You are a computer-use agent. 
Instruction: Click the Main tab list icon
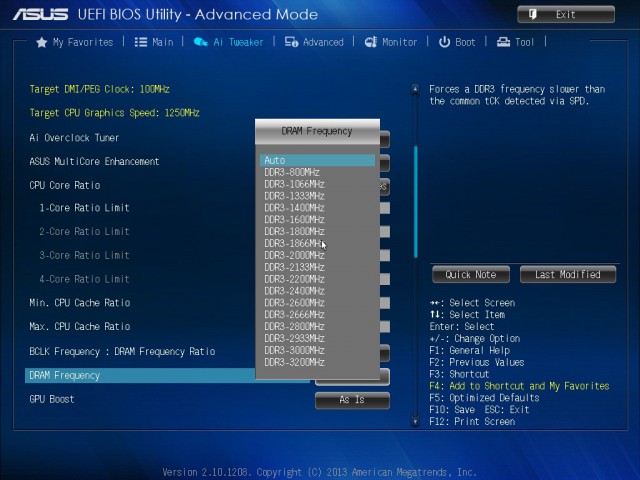click(x=141, y=42)
